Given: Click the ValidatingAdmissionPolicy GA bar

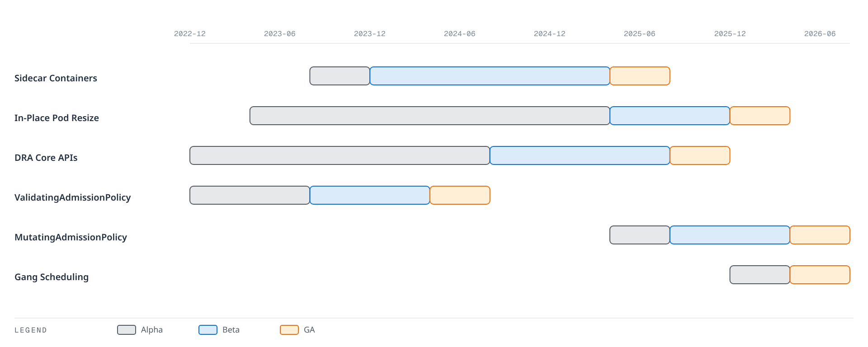Looking at the screenshot, I should pyautogui.click(x=460, y=195).
